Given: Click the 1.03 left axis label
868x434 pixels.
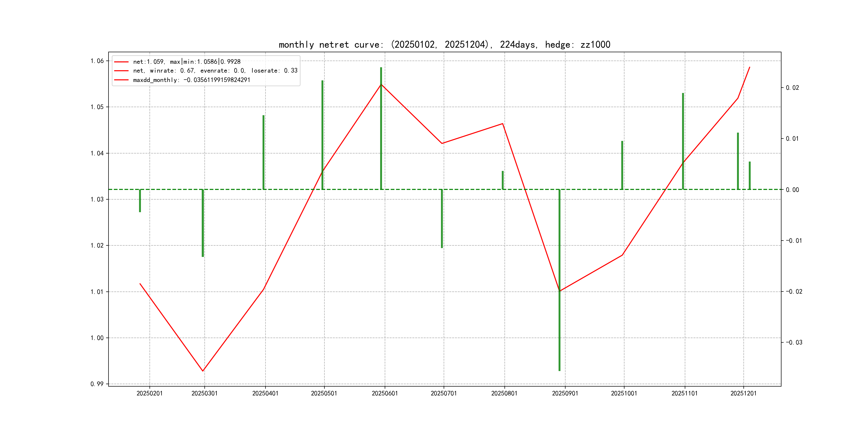Looking at the screenshot, I should [x=97, y=200].
